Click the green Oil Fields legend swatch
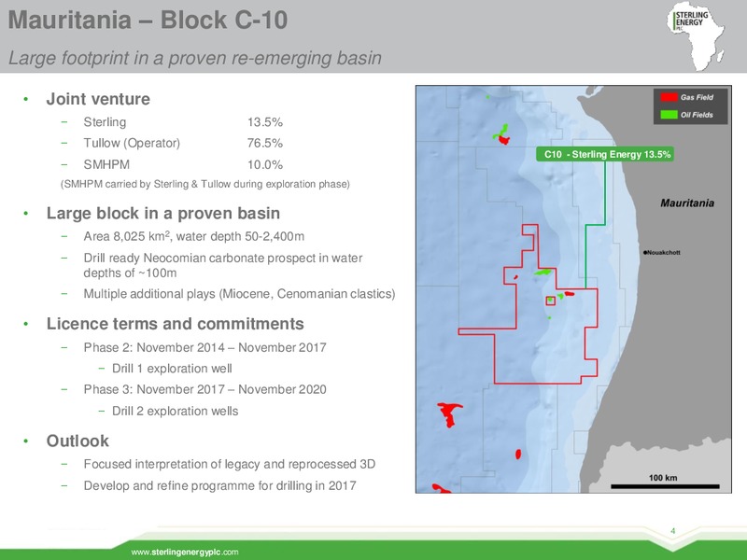Screen dimensions: 747x560 click(x=669, y=115)
